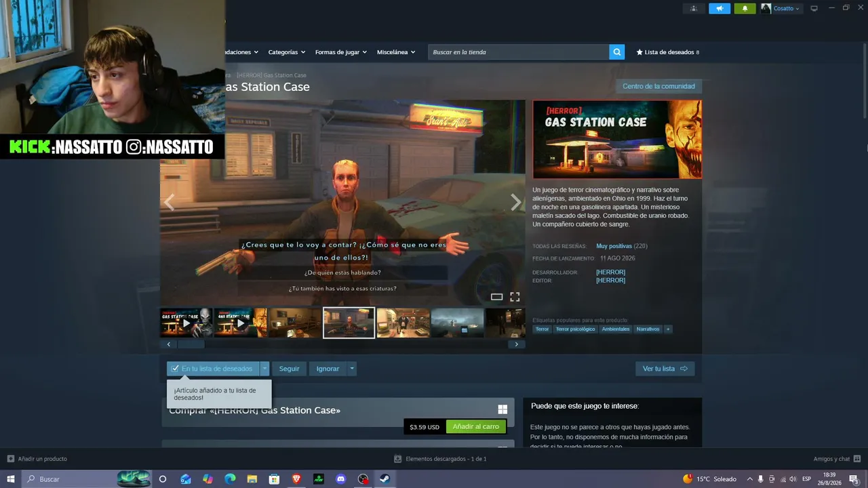
Task: Open the green notifications bell
Action: pyautogui.click(x=745, y=8)
